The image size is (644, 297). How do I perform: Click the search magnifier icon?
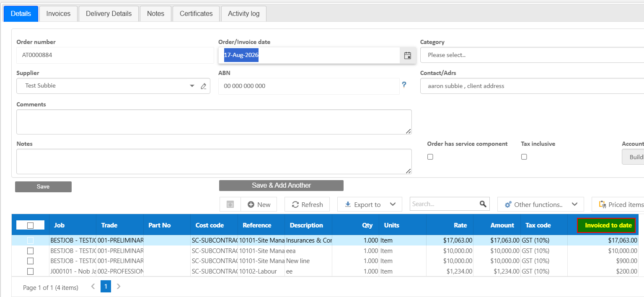click(483, 204)
